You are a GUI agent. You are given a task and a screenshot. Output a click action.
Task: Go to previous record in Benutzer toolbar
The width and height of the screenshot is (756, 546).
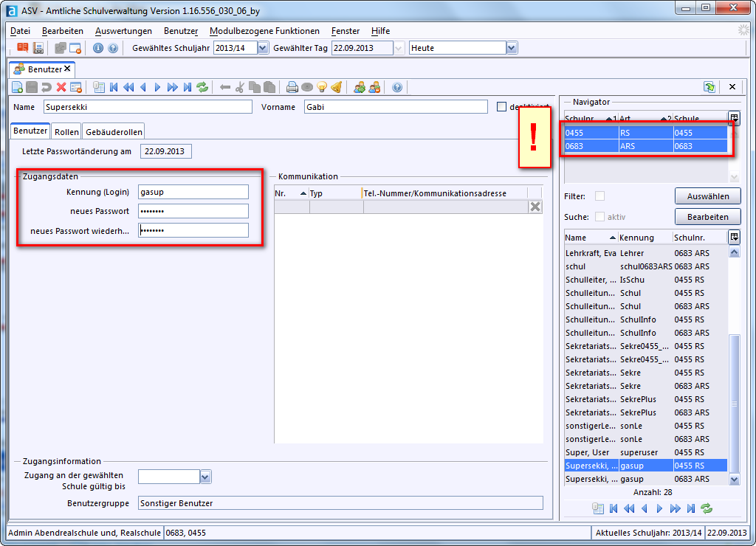pos(143,87)
